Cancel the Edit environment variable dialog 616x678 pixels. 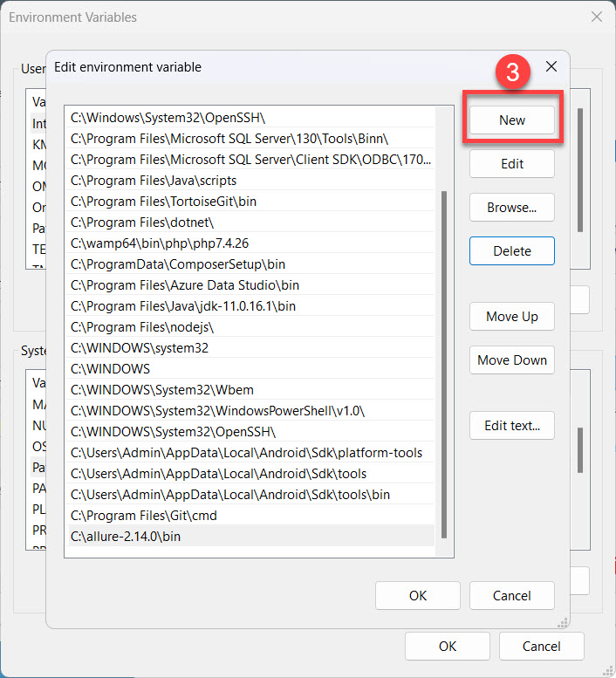coord(511,596)
